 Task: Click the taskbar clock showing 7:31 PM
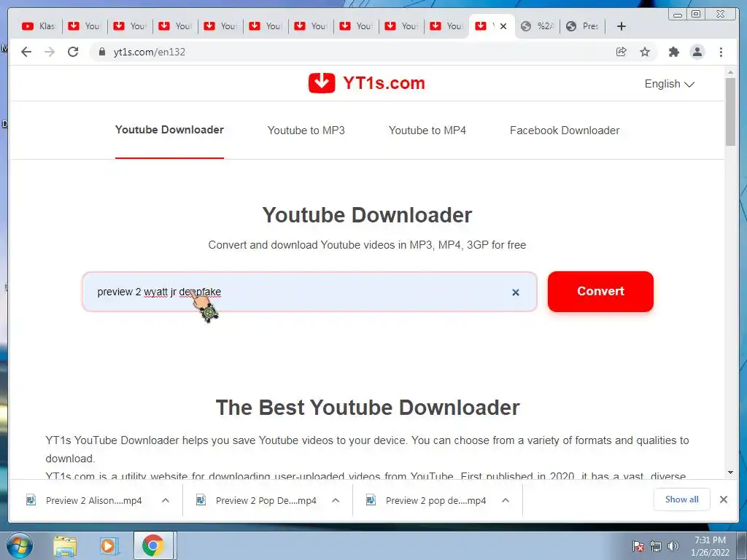(x=710, y=546)
